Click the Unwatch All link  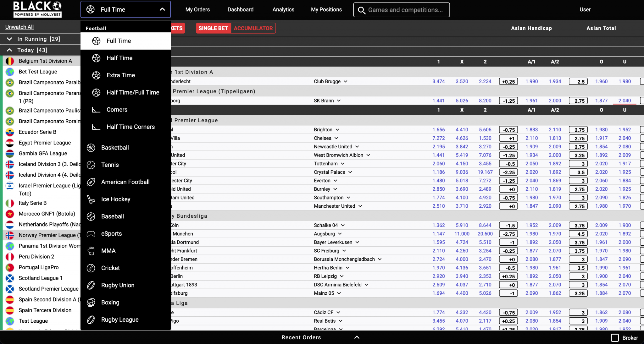pyautogui.click(x=19, y=27)
